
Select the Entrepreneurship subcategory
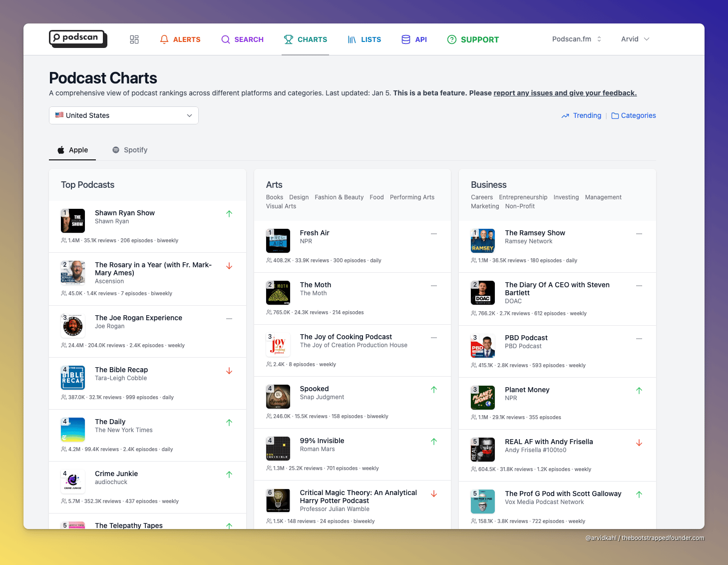(x=523, y=197)
